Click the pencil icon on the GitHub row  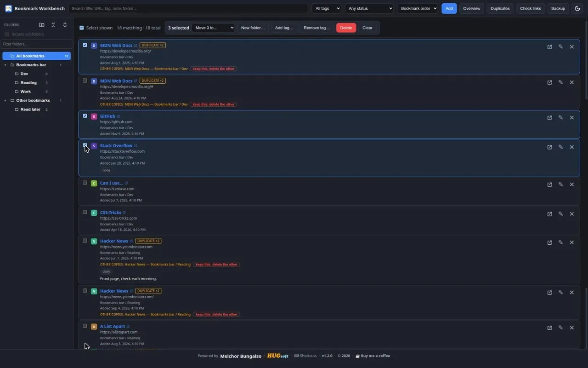click(560, 118)
